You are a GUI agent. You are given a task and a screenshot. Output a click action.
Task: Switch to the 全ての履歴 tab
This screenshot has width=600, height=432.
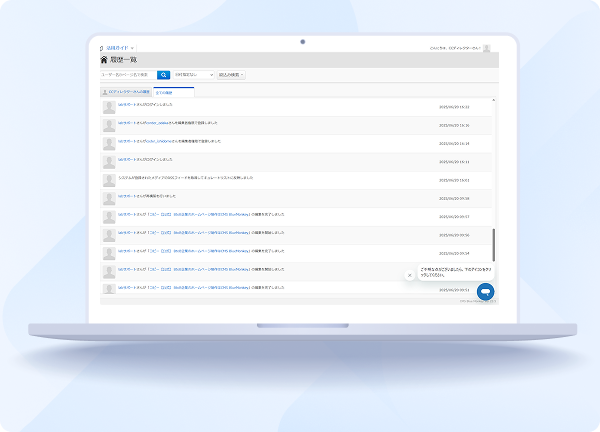(174, 92)
